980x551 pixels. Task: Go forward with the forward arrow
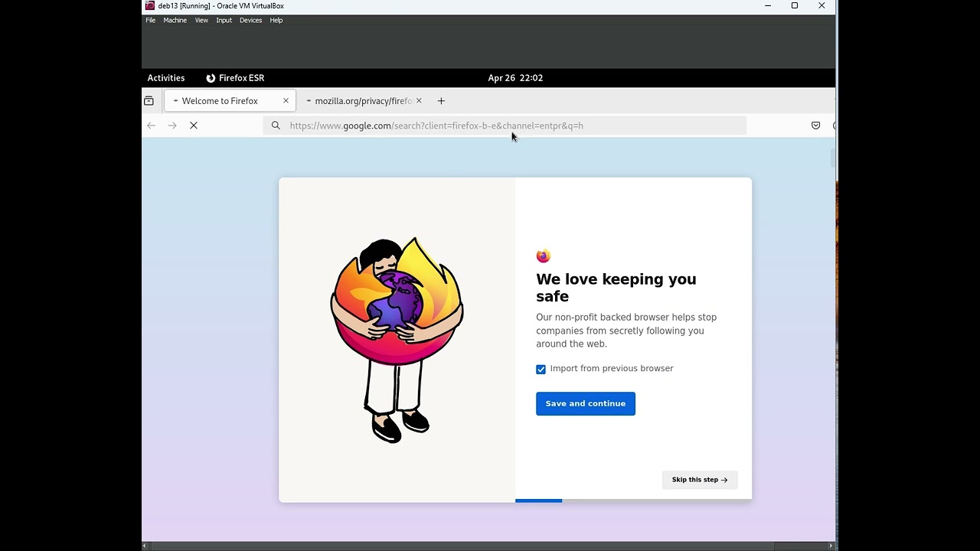pyautogui.click(x=172, y=126)
